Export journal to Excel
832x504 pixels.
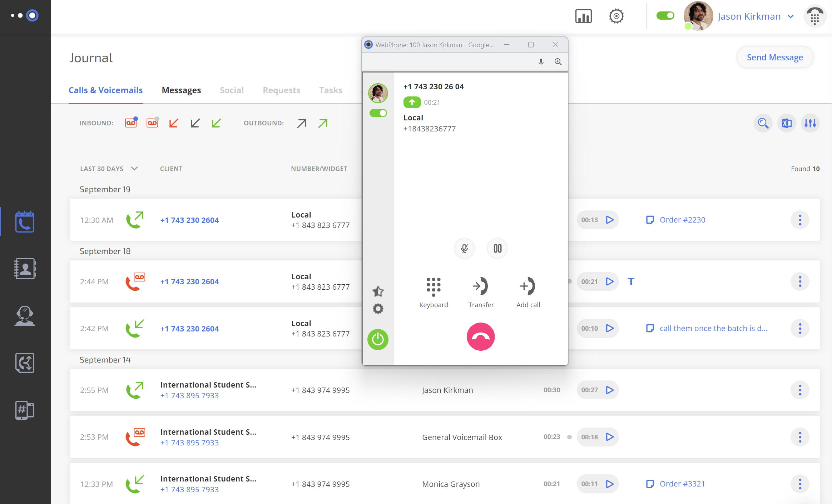pos(787,123)
